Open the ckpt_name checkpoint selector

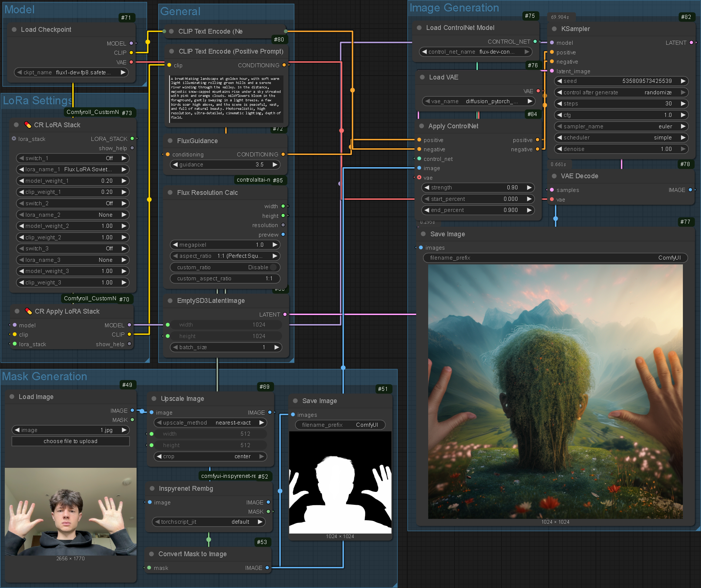coord(71,72)
